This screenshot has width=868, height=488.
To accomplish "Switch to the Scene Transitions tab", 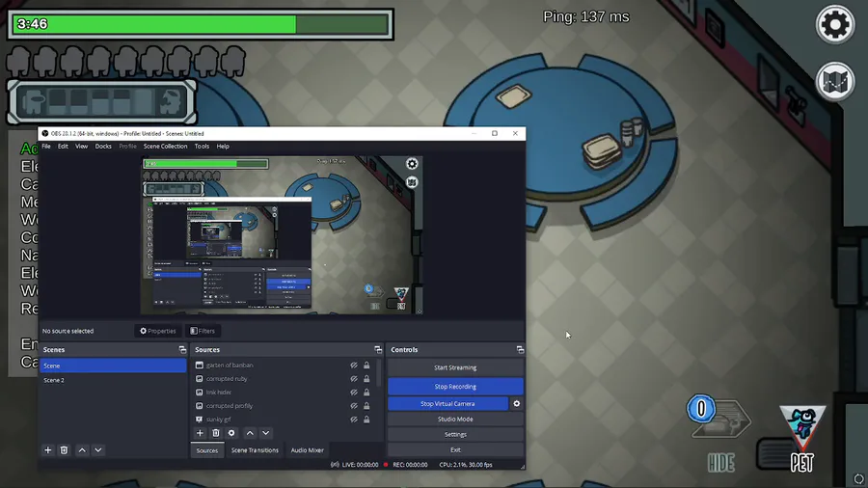I will point(255,450).
